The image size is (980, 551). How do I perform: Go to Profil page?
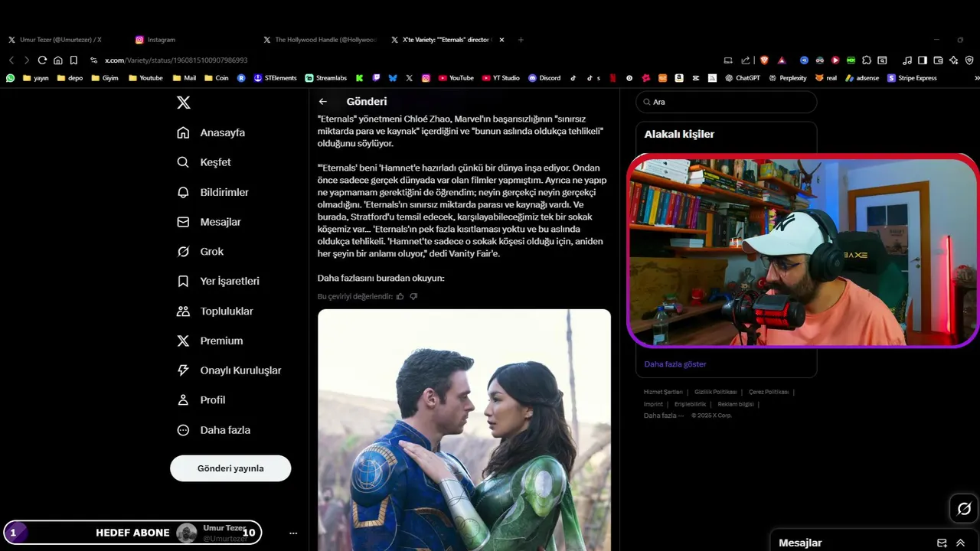click(201, 399)
